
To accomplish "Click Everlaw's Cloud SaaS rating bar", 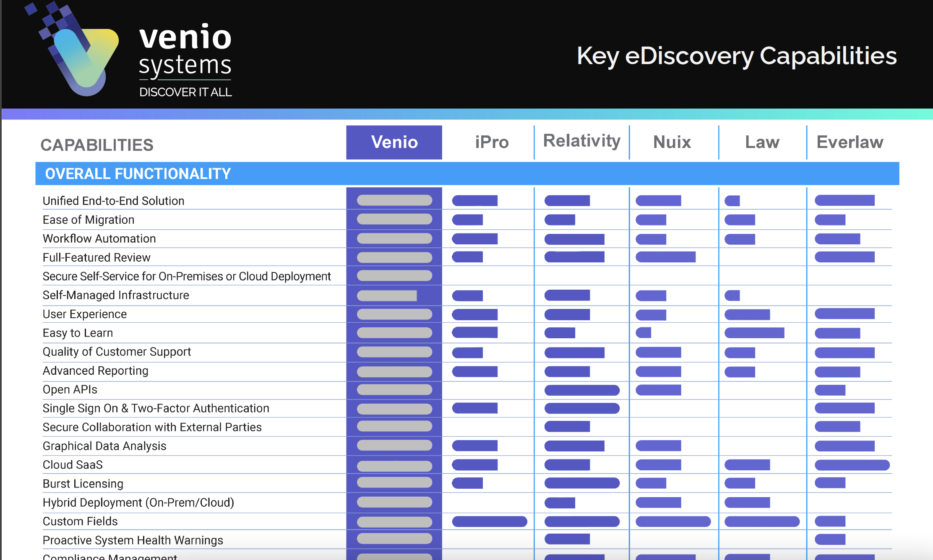I will 852,465.
